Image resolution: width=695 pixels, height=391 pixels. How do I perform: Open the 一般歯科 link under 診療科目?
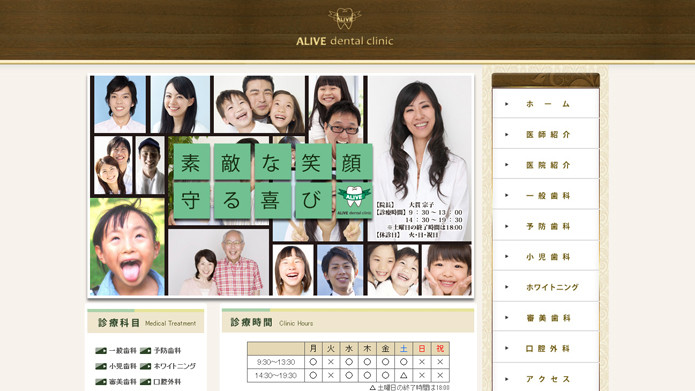(x=123, y=351)
